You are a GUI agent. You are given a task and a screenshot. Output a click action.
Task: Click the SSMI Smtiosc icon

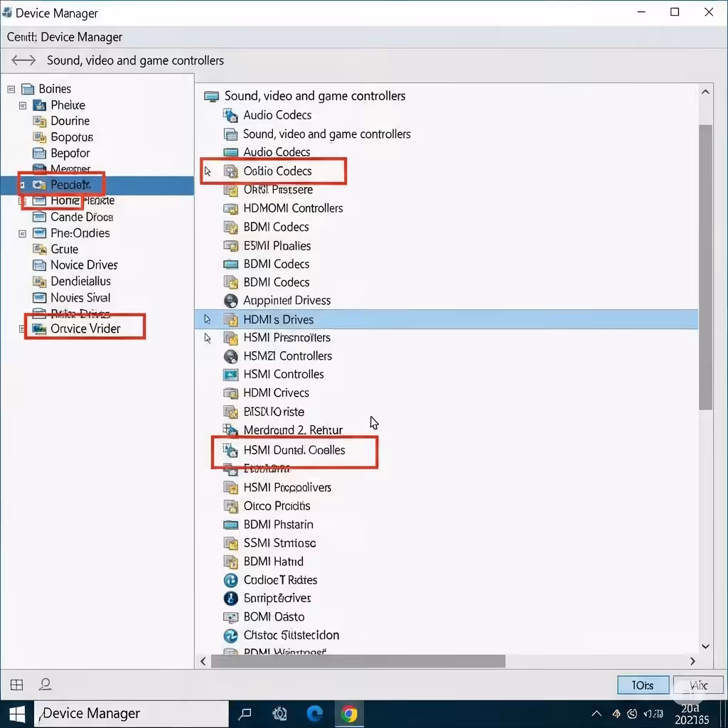(x=230, y=542)
